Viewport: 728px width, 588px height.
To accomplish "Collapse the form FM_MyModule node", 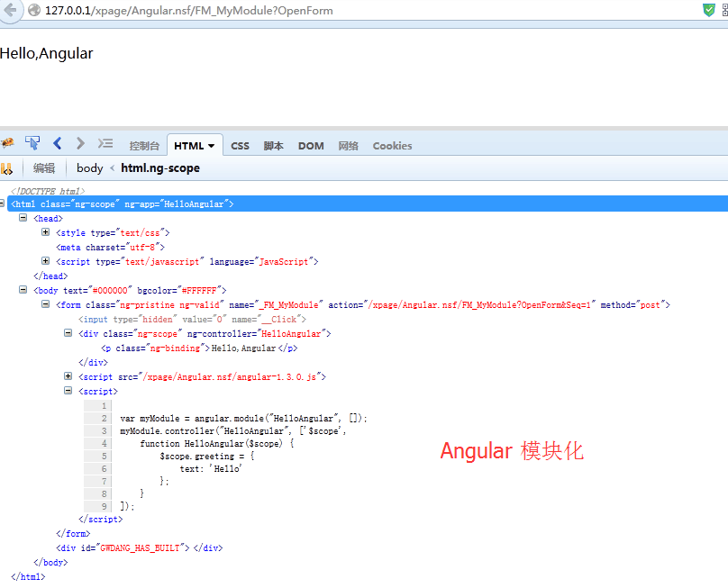I will point(45,304).
